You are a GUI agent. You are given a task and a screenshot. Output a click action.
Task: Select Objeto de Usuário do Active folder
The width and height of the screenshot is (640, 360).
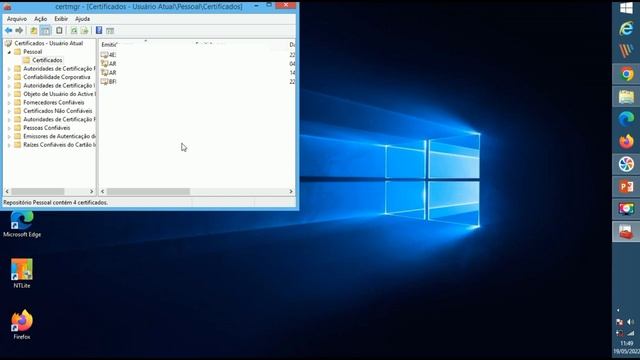point(59,94)
